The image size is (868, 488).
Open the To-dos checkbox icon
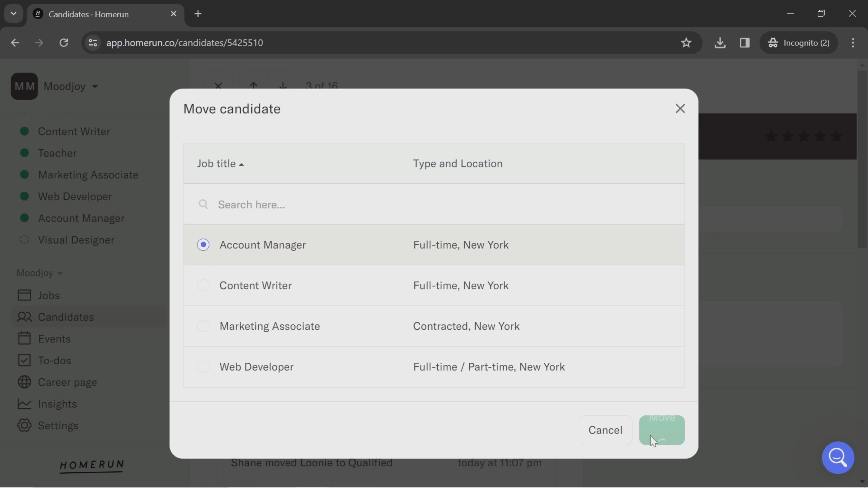(24, 360)
